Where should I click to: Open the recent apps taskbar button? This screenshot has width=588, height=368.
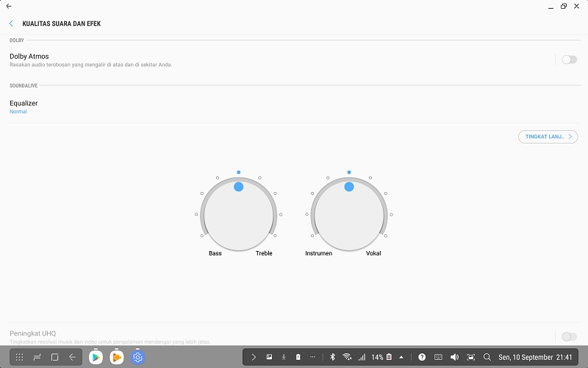click(37, 357)
